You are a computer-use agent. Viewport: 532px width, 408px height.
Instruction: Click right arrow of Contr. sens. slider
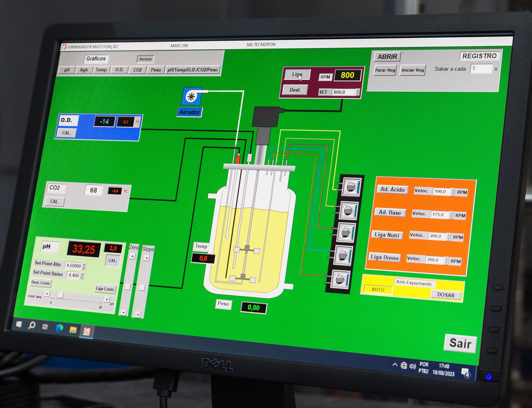(x=107, y=299)
